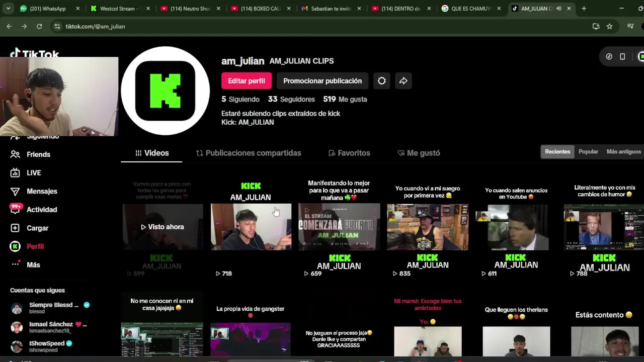View the 5 Siguiendo list
Image resolution: width=644 pixels, height=362 pixels.
click(240, 99)
